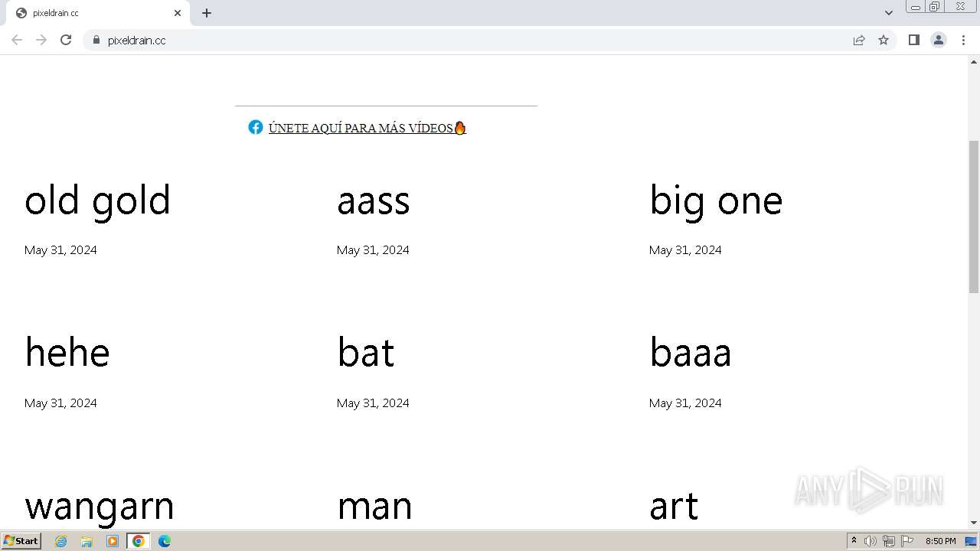Open Chrome three-dot menu
Image resolution: width=980 pixels, height=551 pixels.
click(x=963, y=40)
